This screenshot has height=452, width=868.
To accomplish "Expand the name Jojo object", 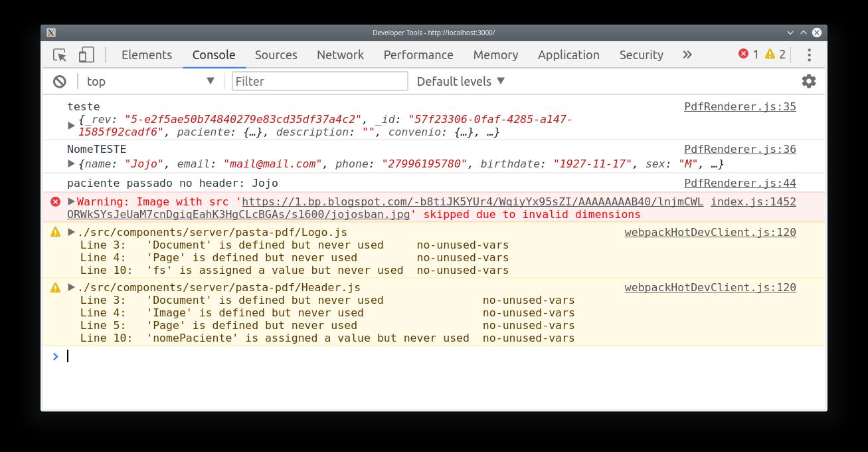I will 72,164.
